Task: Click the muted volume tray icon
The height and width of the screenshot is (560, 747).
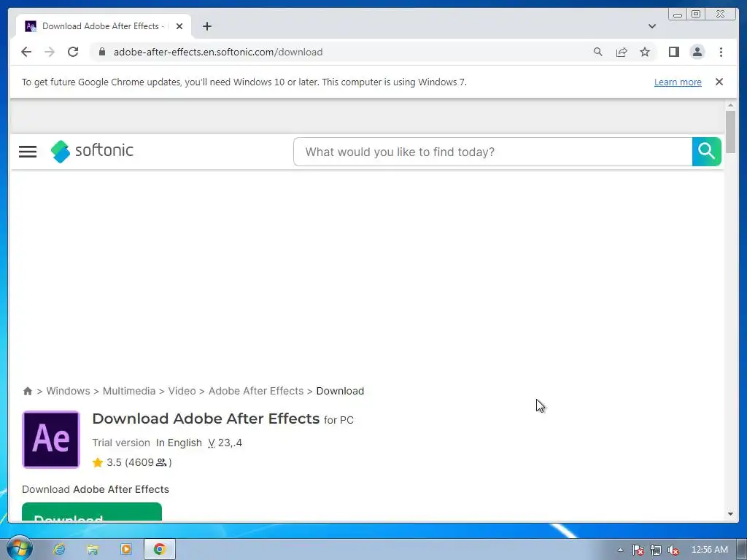Action: pyautogui.click(x=673, y=550)
